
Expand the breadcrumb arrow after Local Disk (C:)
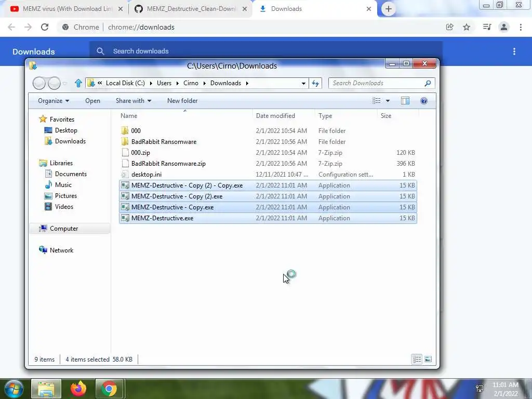(151, 83)
